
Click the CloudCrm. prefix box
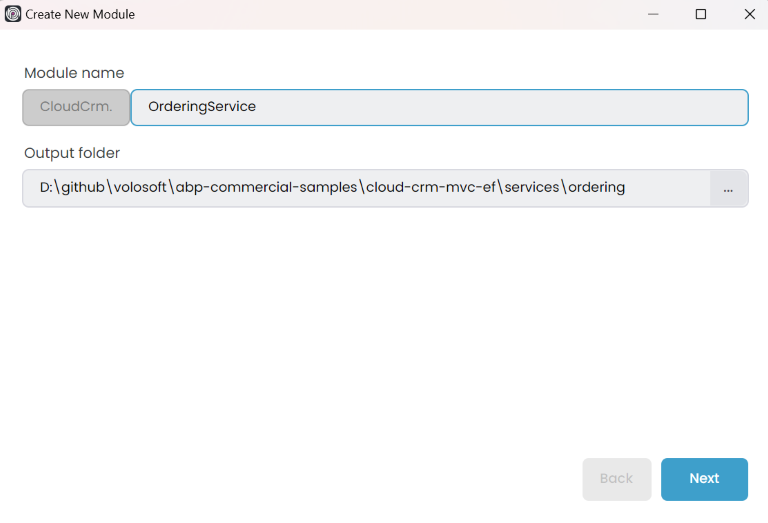(76, 107)
